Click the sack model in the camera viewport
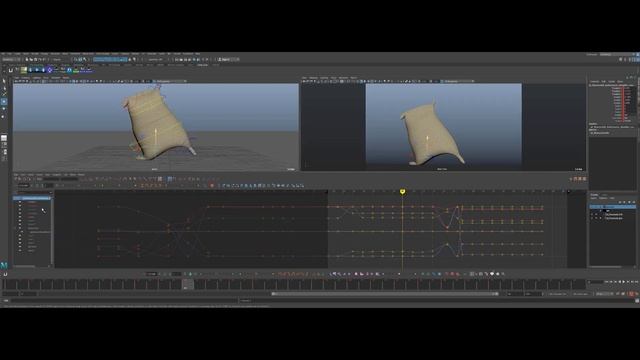Viewport: 640px width, 360px height. point(432,135)
